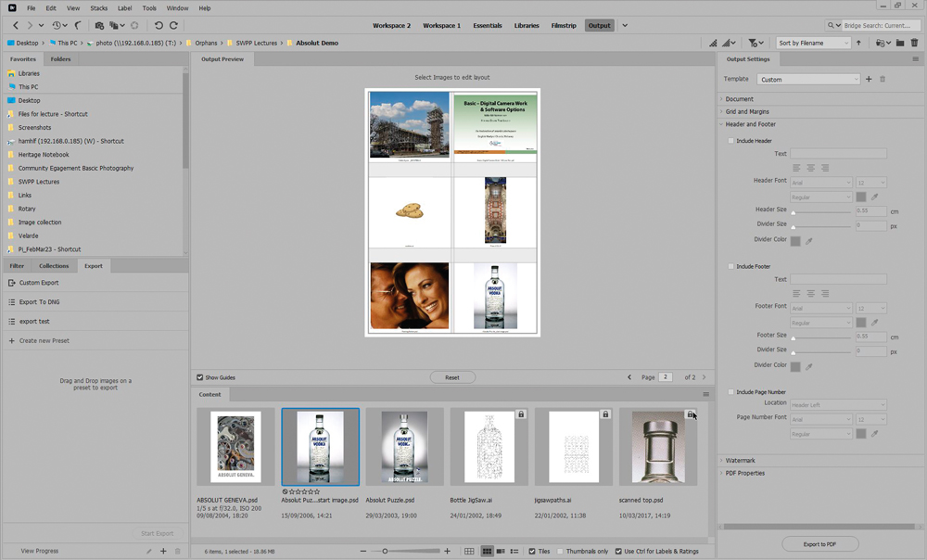Collapse Header and Footer section
Image resolution: width=927 pixels, height=560 pixels.
pyautogui.click(x=750, y=124)
